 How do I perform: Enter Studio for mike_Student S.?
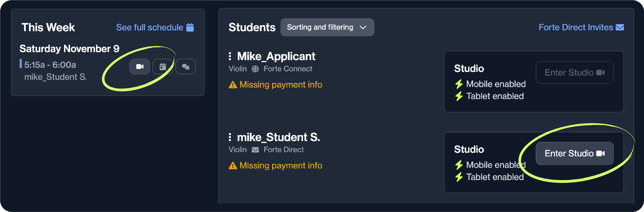[x=574, y=153]
